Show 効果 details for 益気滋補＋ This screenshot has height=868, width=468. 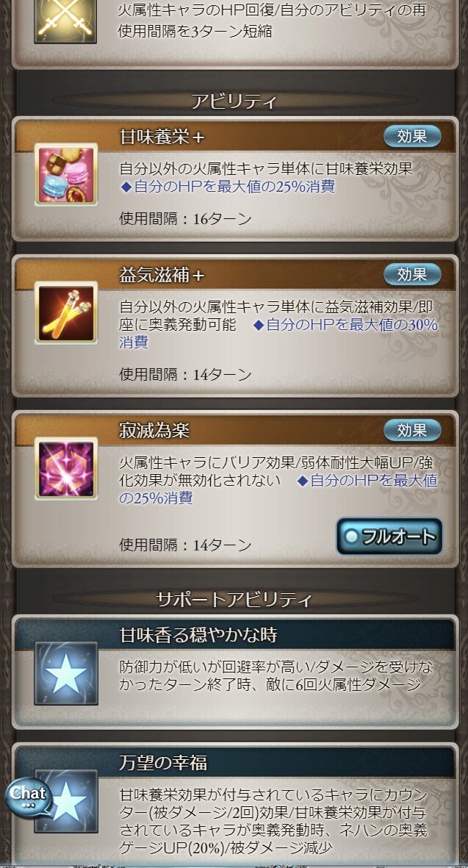point(412,274)
